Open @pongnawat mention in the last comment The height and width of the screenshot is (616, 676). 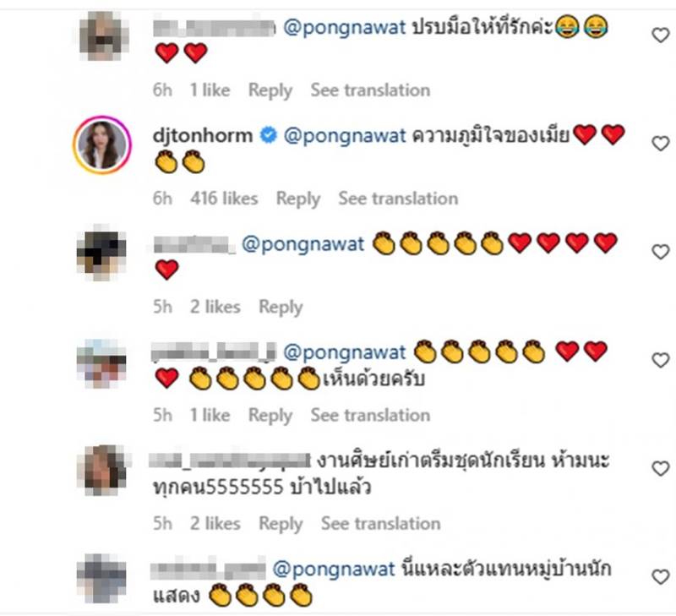tap(334, 569)
